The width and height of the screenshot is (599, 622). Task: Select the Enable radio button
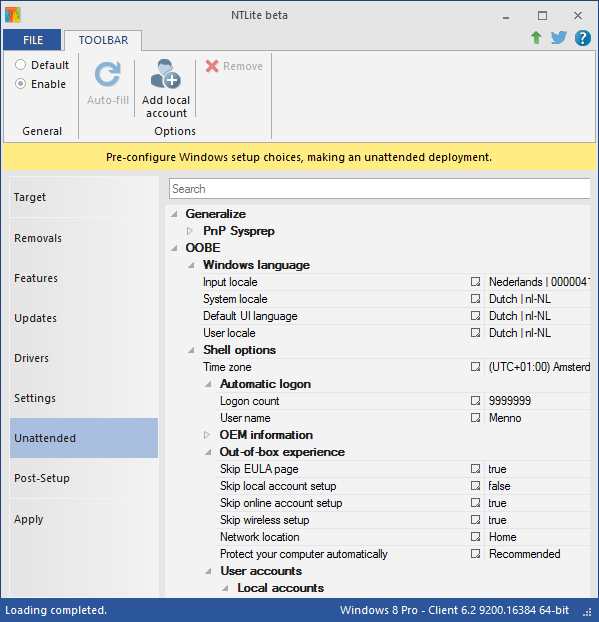(20, 84)
